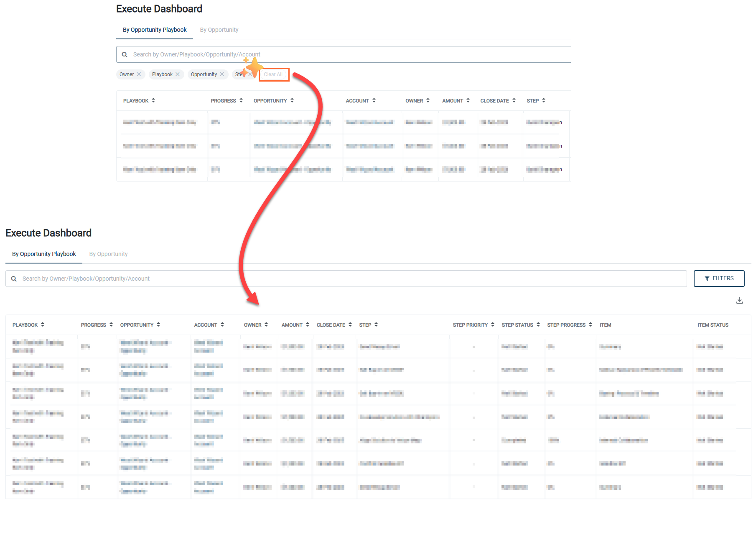Sort by Opportunity in lower dashboard table
756x545 pixels.
(x=158, y=325)
